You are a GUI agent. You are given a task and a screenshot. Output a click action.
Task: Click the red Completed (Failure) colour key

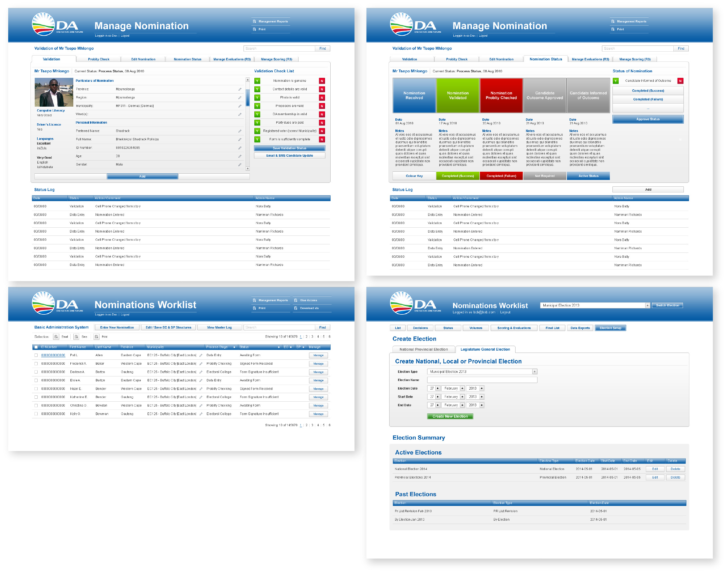pos(501,176)
